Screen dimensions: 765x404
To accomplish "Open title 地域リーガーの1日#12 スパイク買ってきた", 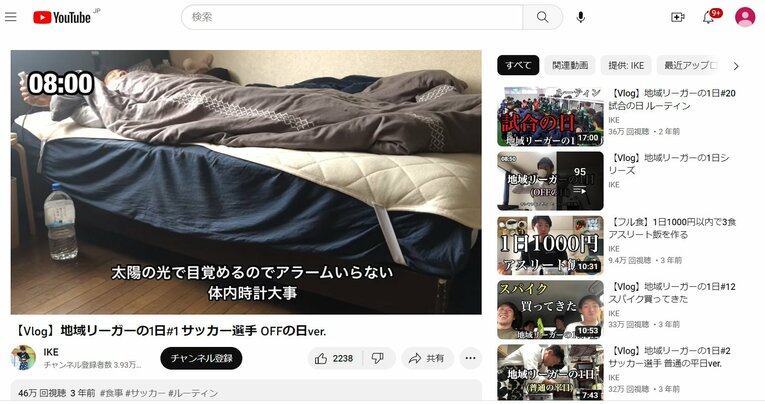I will [x=673, y=293].
